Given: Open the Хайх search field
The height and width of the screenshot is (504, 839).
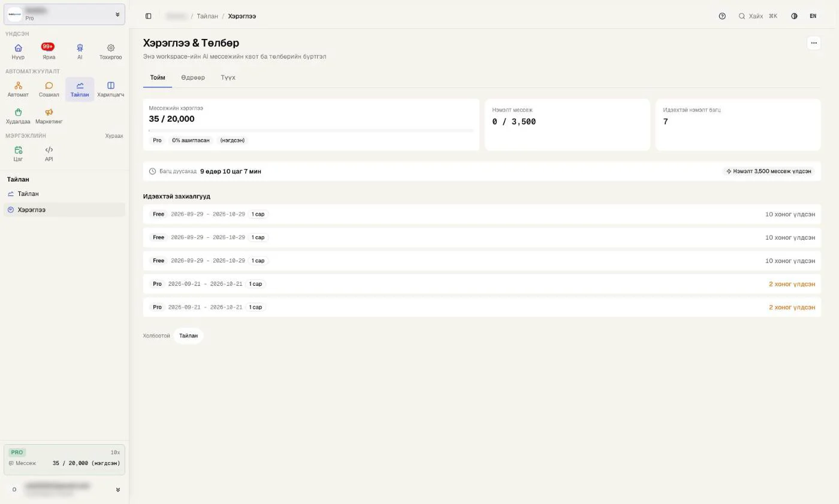Looking at the screenshot, I should click(x=757, y=16).
